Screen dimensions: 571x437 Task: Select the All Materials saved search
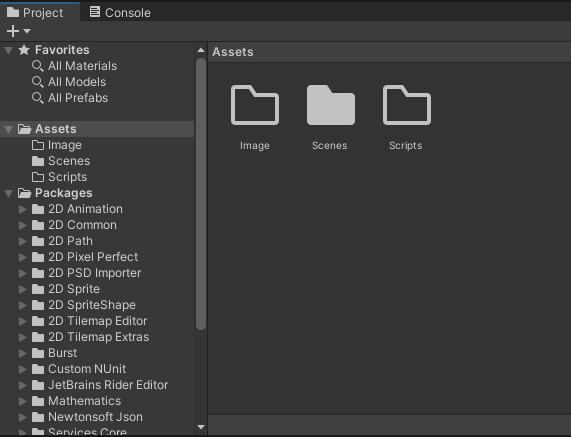coord(83,66)
